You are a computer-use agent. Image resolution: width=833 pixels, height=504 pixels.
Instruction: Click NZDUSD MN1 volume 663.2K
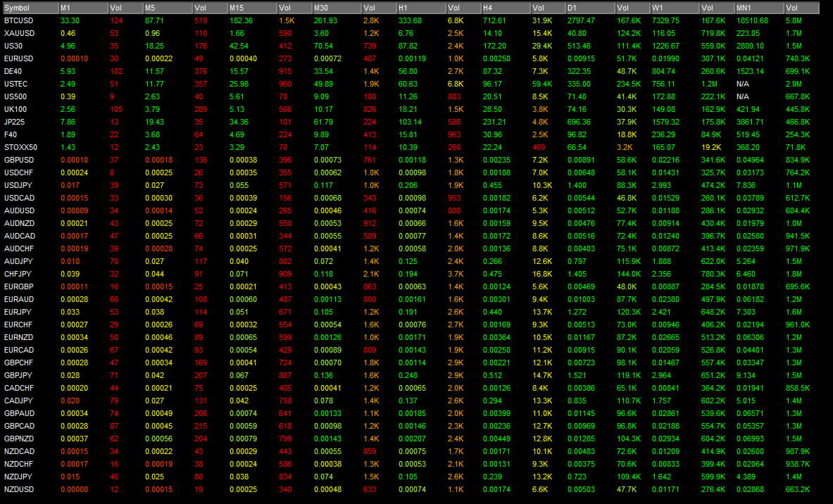pos(798,490)
